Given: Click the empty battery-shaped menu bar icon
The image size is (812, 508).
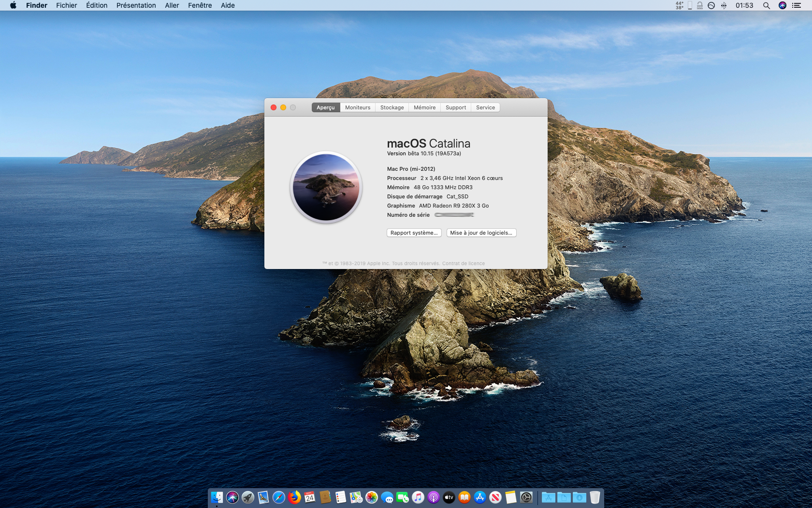Looking at the screenshot, I should [690, 5].
